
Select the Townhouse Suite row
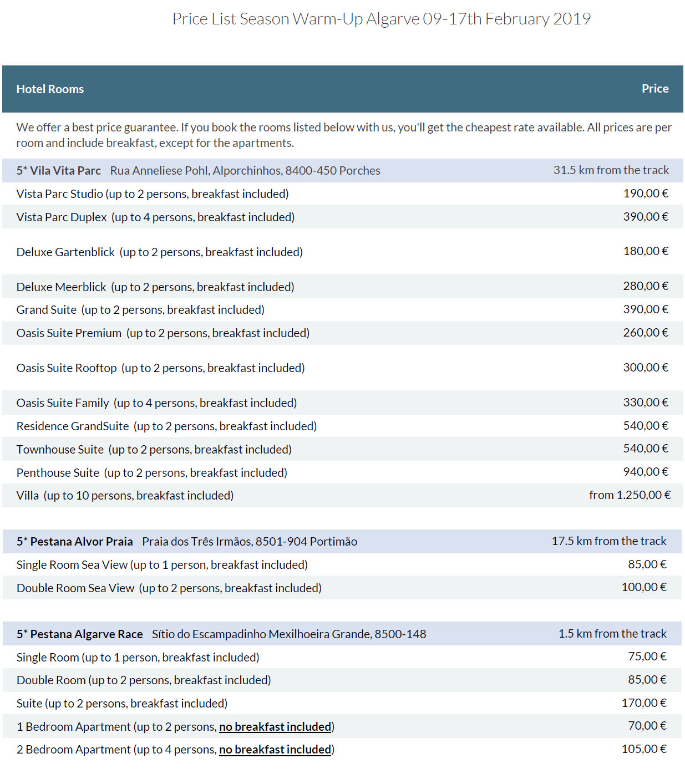pos(343,449)
